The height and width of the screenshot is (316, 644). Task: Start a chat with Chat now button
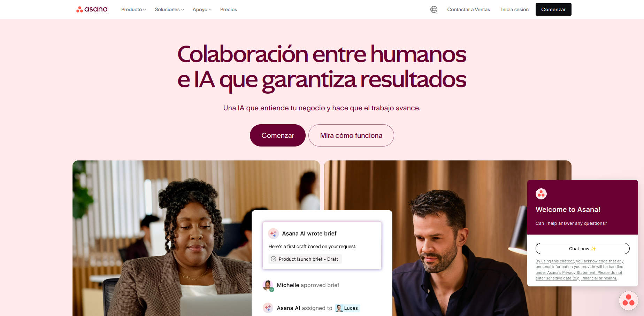click(583, 248)
